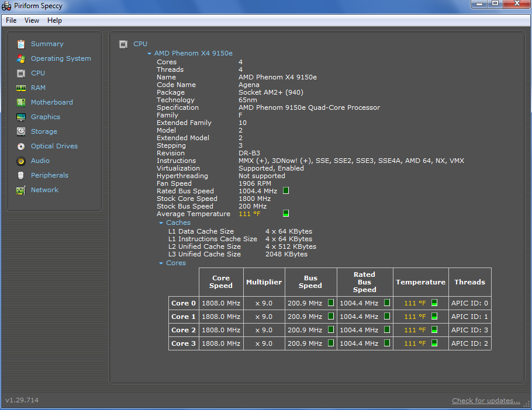This screenshot has width=532, height=410.
Task: Click the CPU chip icon in main panel header
Action: click(123, 44)
